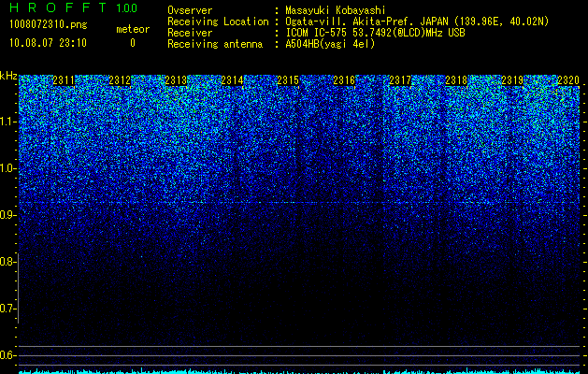588x374 pixels.
Task: Click the Receiving antenna label
Action: pyautogui.click(x=215, y=44)
